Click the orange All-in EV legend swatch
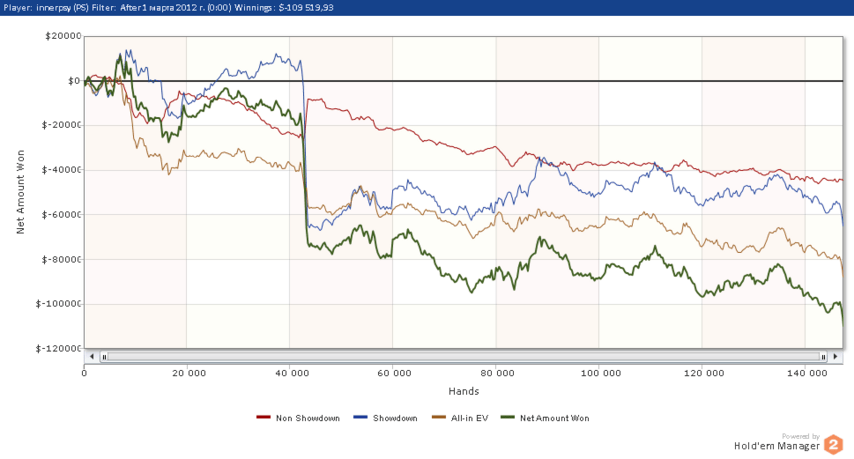The width and height of the screenshot is (854, 459). click(438, 417)
